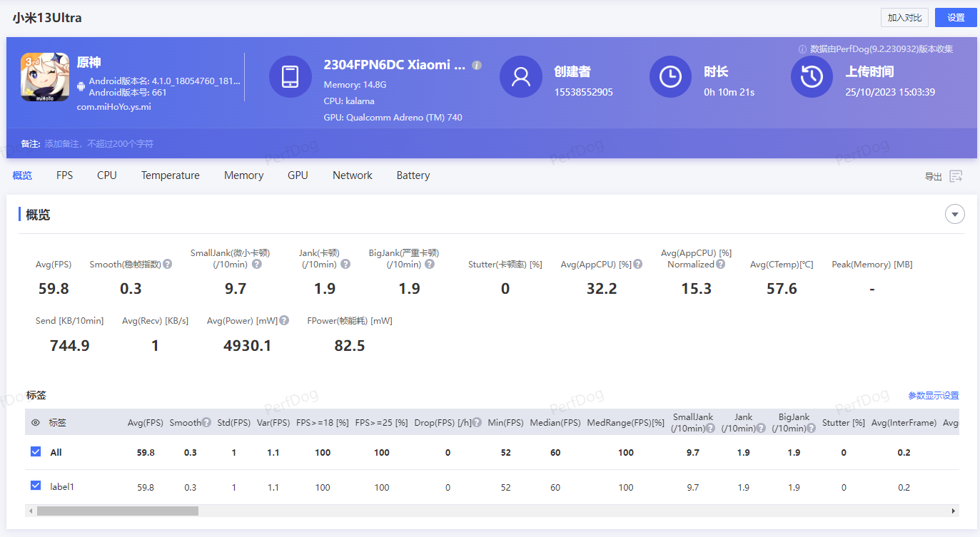Click the Android robot icon beside version name
The image size is (980, 537).
(81, 86)
